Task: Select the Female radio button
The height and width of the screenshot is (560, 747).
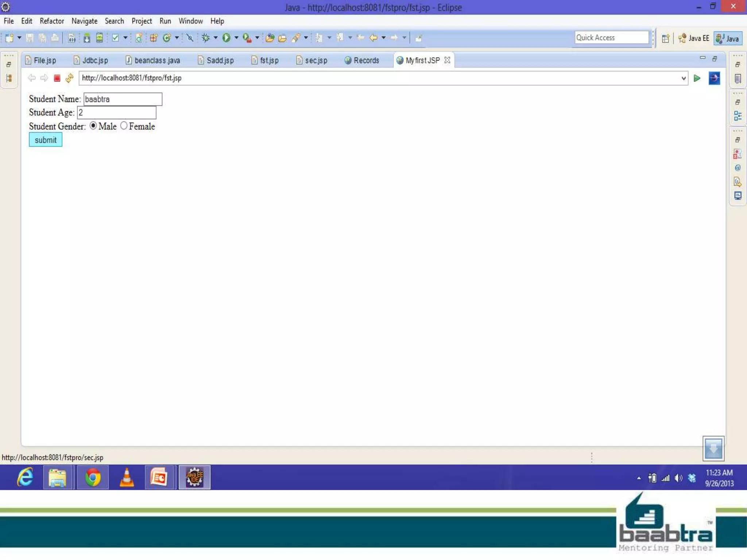Action: tap(124, 126)
